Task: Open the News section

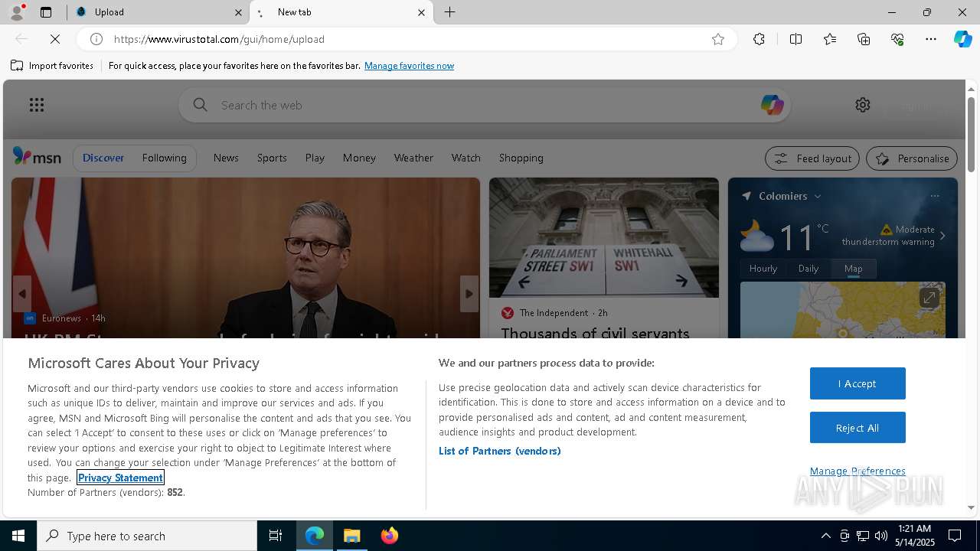Action: point(226,158)
